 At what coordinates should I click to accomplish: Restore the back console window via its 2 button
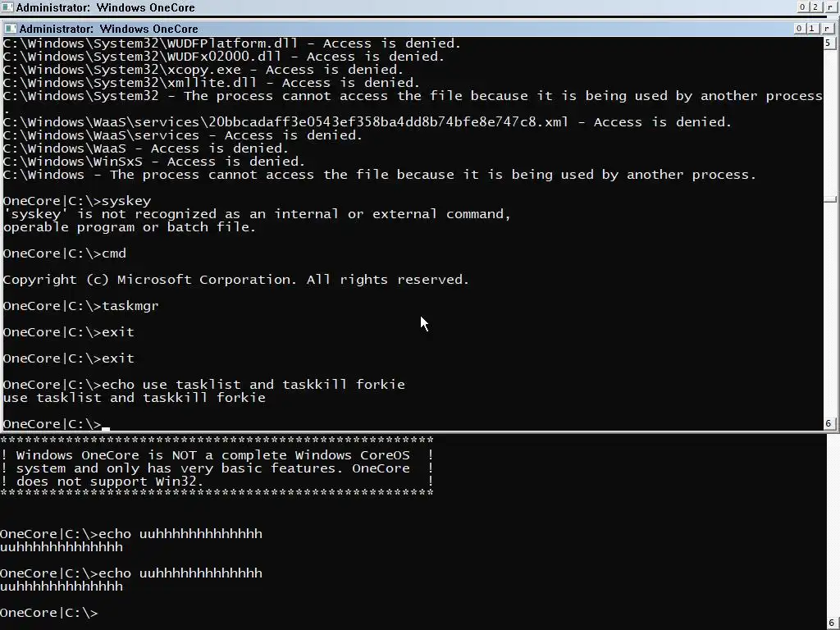(815, 7)
